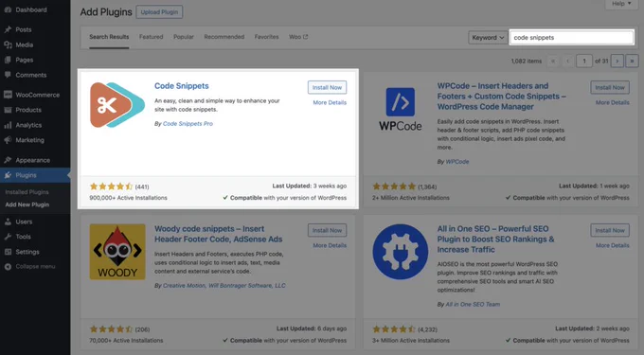
Task: Click the WPCode plugin logo
Action: click(x=400, y=109)
